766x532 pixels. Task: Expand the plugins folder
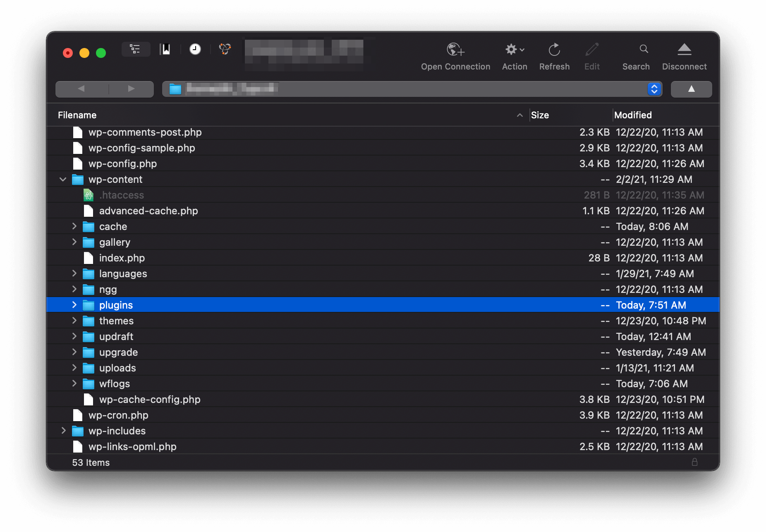point(74,305)
